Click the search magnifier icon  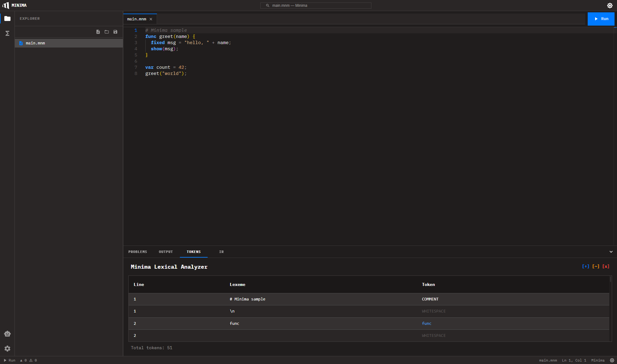pyautogui.click(x=268, y=6)
